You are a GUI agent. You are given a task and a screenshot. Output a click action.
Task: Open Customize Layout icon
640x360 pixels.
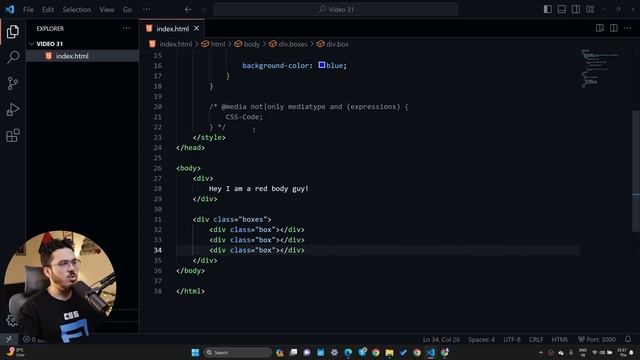pos(590,9)
